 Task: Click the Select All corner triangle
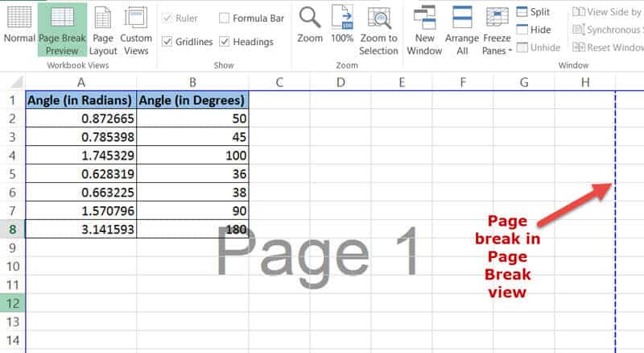(16, 82)
